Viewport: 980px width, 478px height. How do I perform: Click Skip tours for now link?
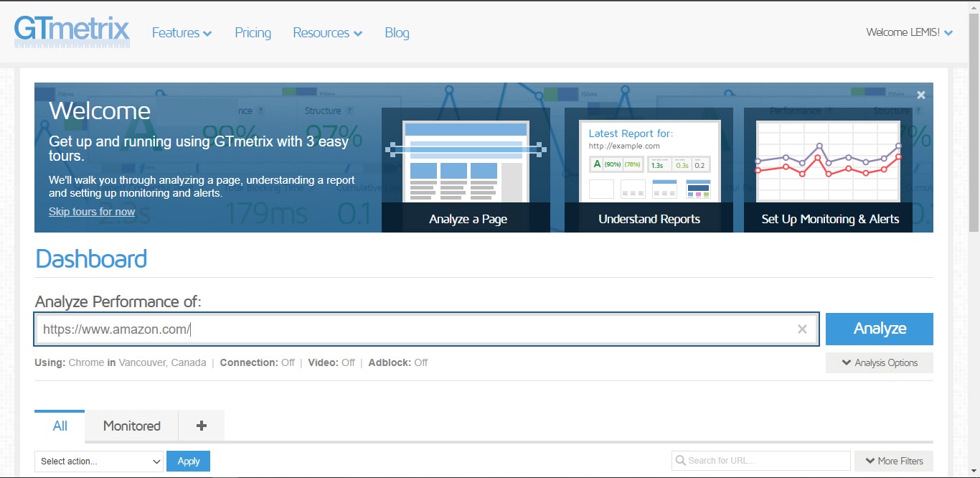point(92,212)
